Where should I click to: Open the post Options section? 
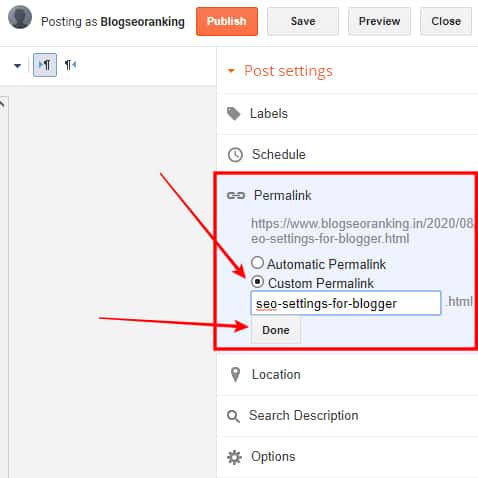347,457
